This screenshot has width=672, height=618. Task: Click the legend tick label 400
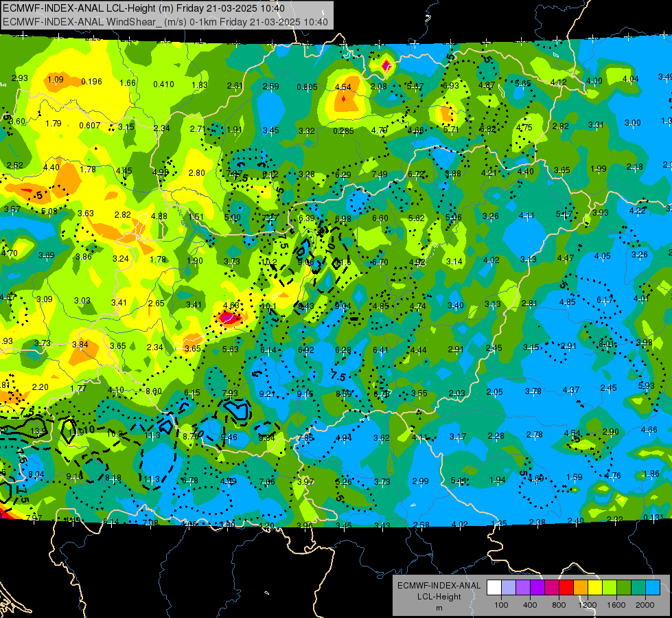pyautogui.click(x=530, y=605)
